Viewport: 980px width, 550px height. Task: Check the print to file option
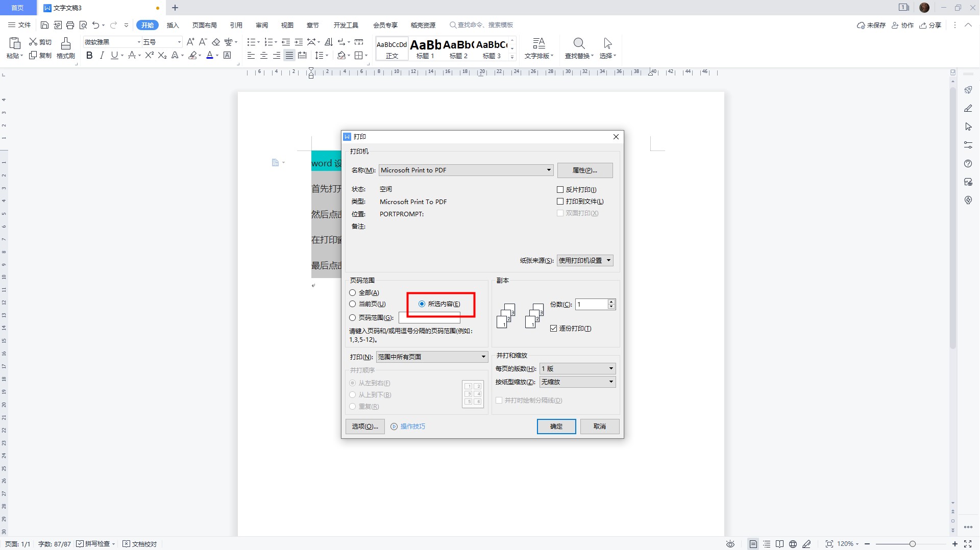(x=560, y=202)
